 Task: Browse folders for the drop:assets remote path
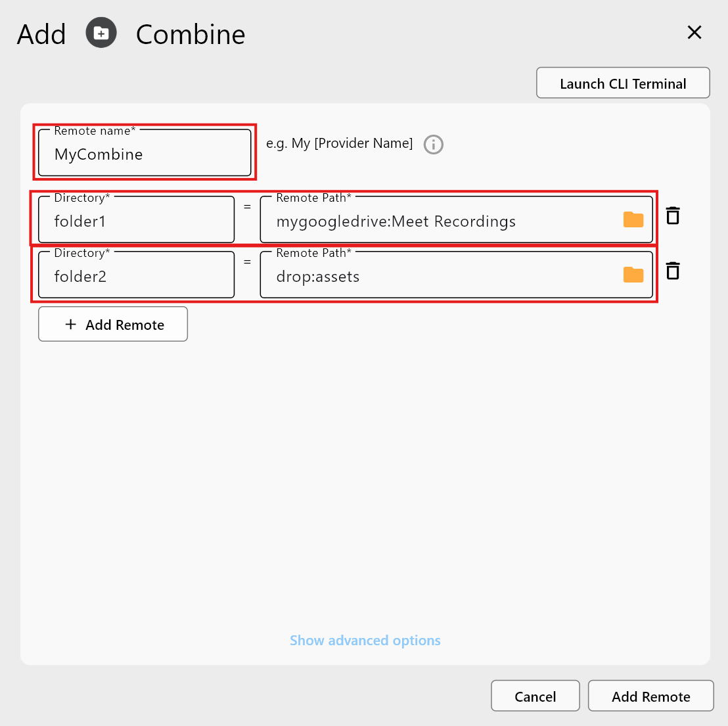click(x=633, y=275)
